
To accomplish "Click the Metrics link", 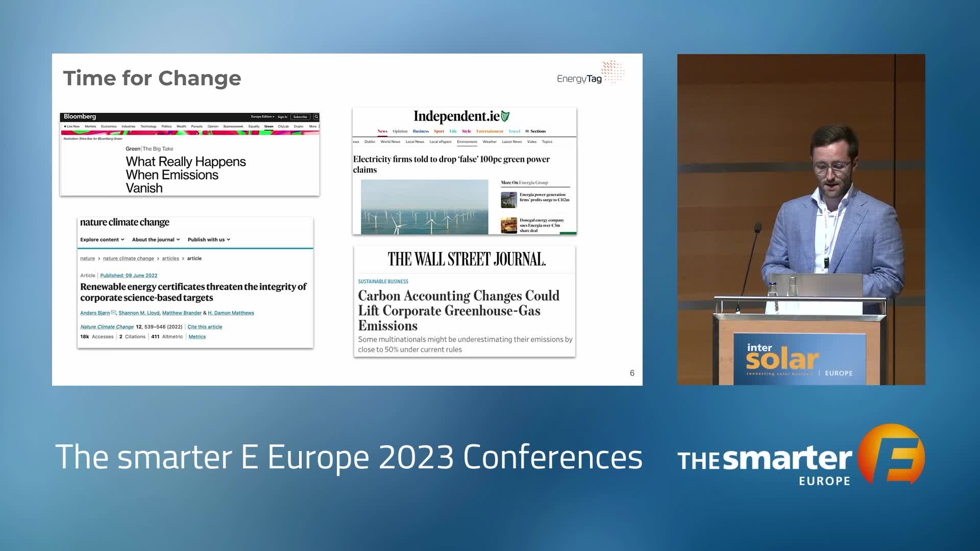I will coord(197,337).
